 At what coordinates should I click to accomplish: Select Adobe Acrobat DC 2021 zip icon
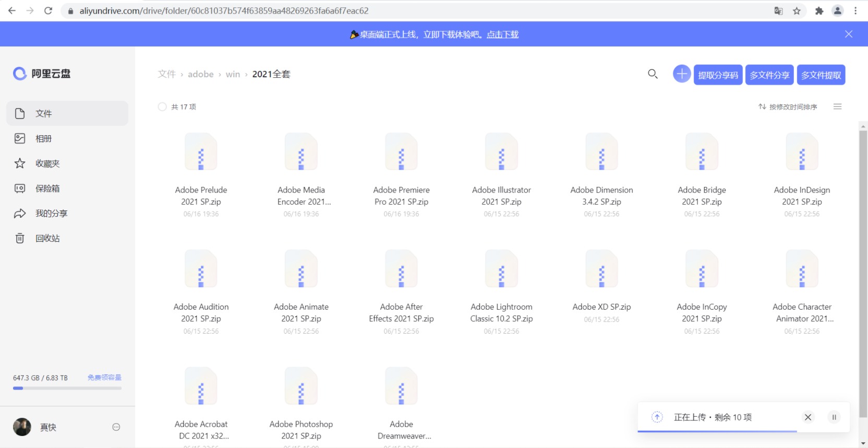point(201,386)
